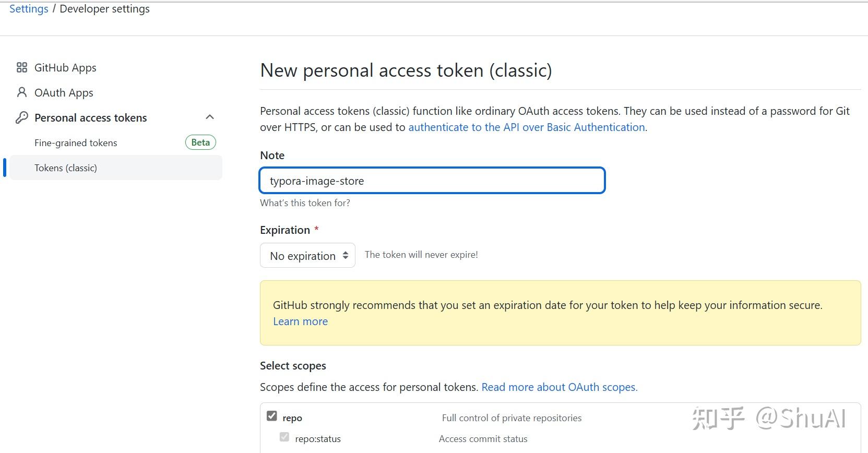Open the Basic Authentication API link
868x453 pixels.
(x=527, y=127)
